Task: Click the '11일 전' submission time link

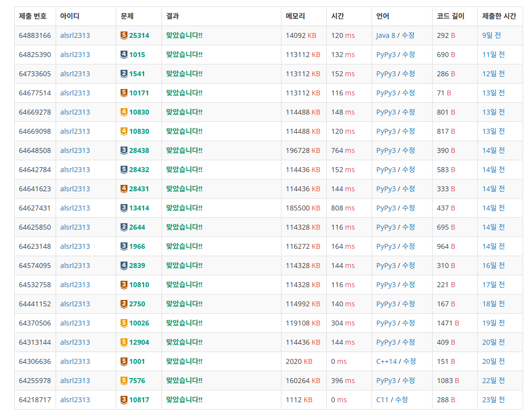Action: (x=493, y=55)
